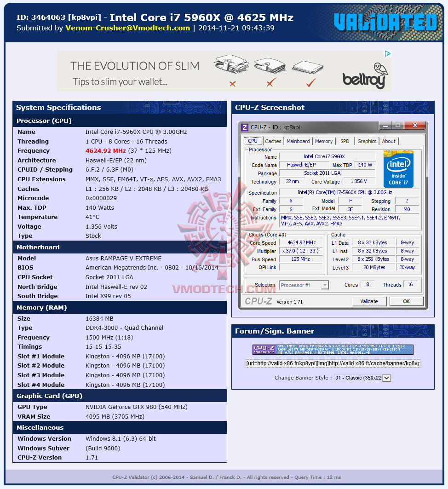The height and width of the screenshot is (489, 448).
Task: Click Slot #1 Module Kingston entry
Action: (x=125, y=356)
